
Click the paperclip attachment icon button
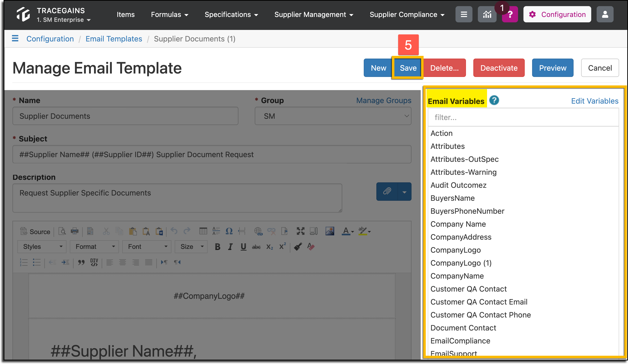click(387, 192)
